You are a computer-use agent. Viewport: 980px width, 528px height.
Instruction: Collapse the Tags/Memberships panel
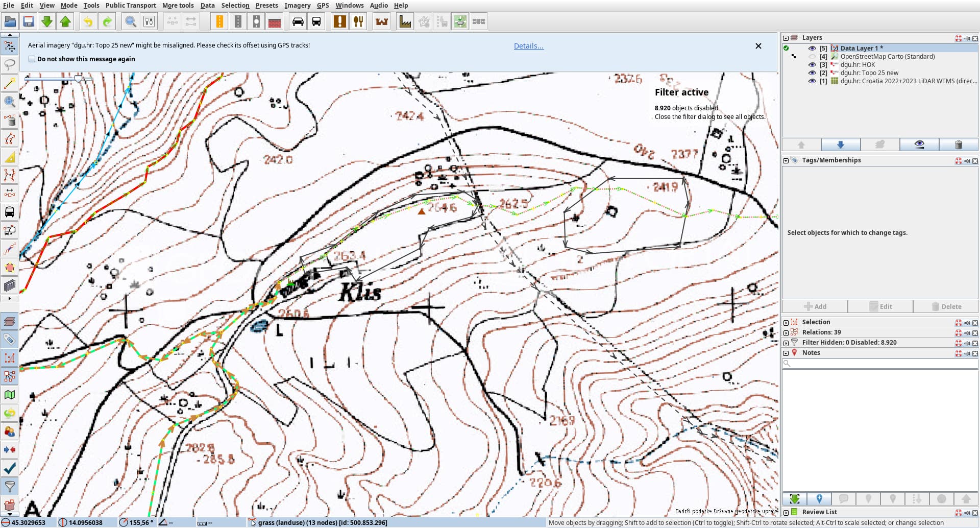[x=786, y=160]
